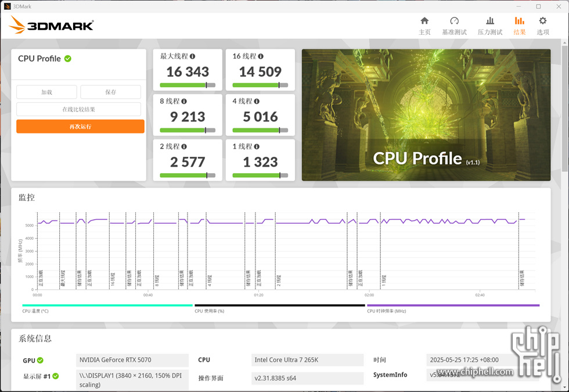Click the 系统信息 section heading

(35, 339)
